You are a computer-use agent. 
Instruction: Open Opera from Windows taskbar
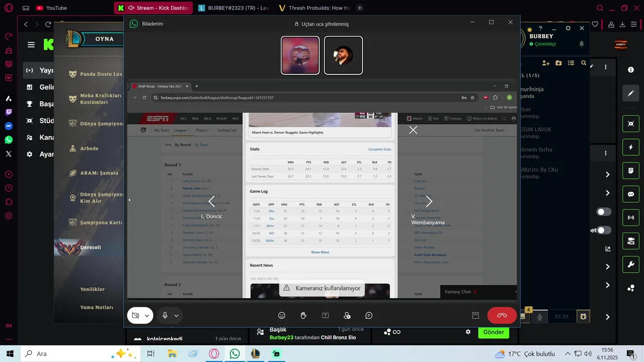coord(214,354)
